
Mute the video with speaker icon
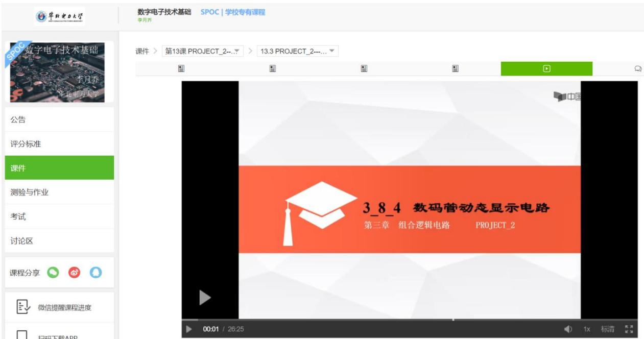pyautogui.click(x=568, y=329)
